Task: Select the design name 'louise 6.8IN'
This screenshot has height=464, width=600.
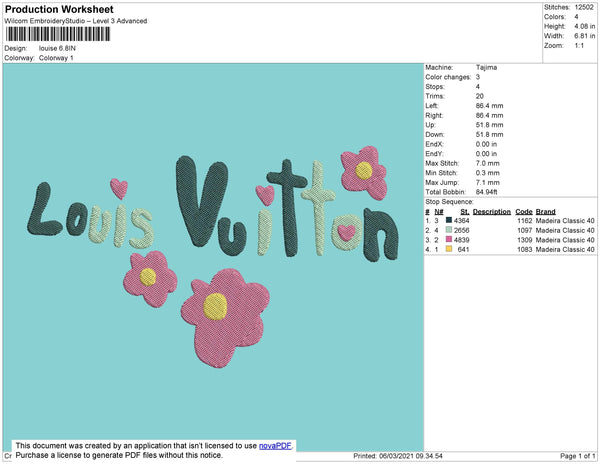Action: (x=57, y=48)
